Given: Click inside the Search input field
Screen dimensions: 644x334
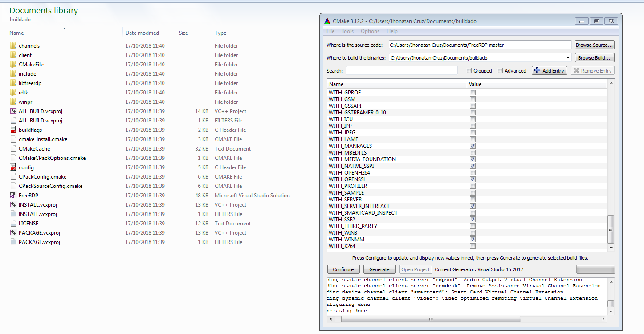Looking at the screenshot, I should (401, 70).
